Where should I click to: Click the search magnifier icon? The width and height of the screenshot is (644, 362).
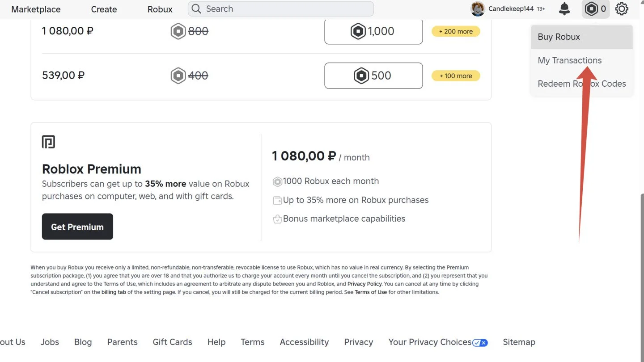[196, 9]
